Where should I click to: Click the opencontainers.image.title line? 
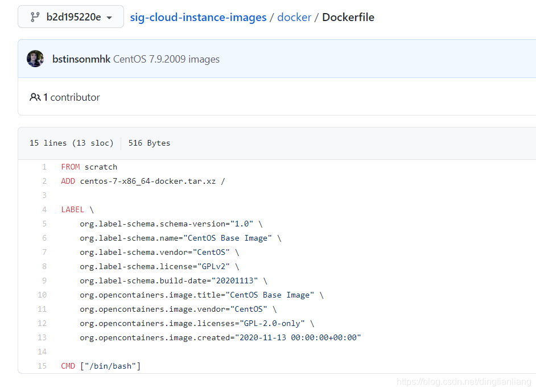coord(201,295)
